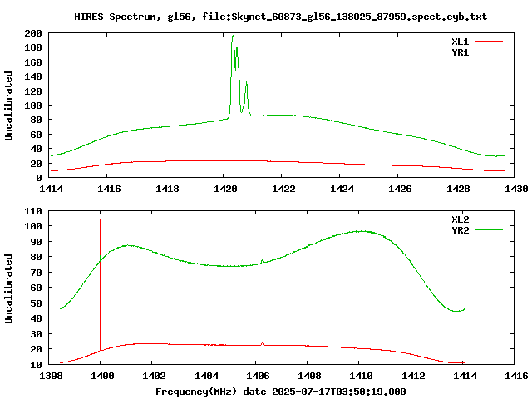Screen dimensions: 532x399
Task: Click the red XL2 legend line sample
Action: point(489,219)
